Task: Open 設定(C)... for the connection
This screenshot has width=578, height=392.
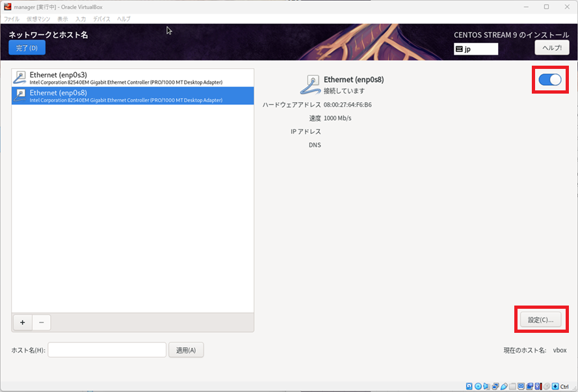Action: (540, 320)
